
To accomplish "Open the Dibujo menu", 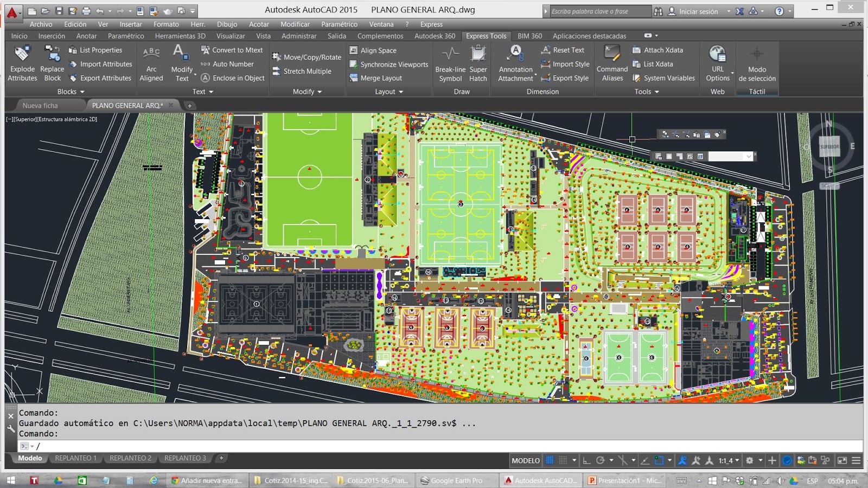I will [x=227, y=24].
